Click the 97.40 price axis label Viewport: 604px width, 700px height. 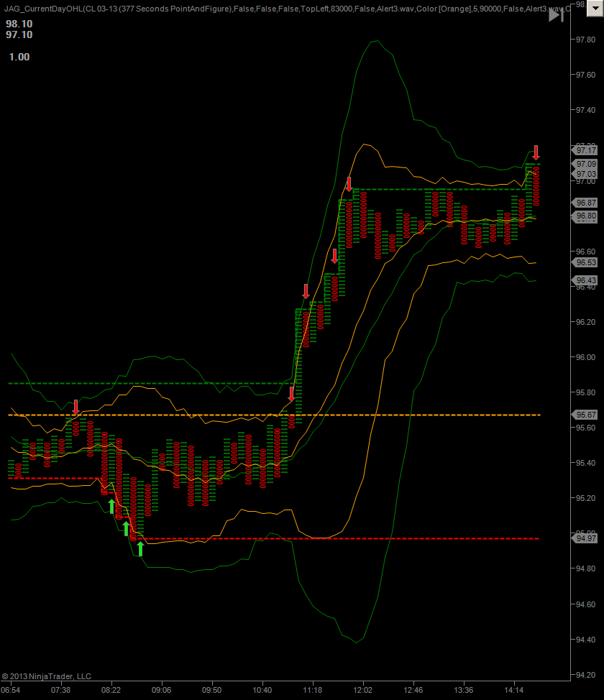(x=585, y=110)
